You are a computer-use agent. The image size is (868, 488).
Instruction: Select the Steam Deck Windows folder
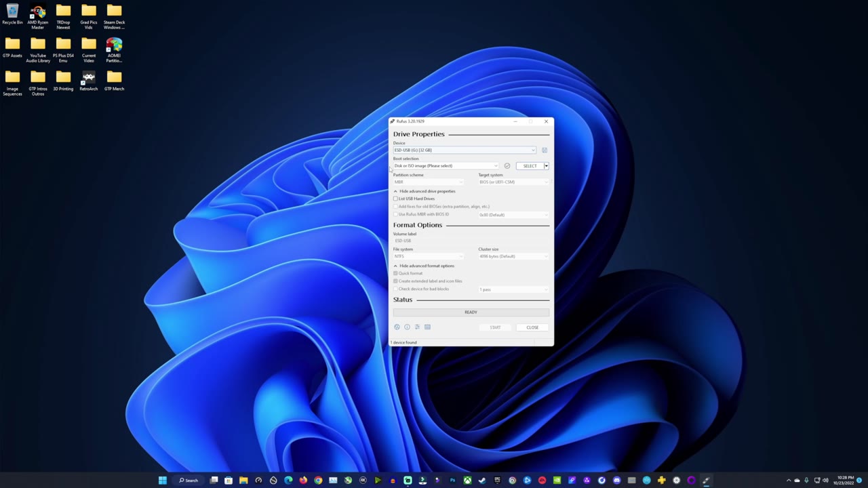pyautogui.click(x=114, y=17)
